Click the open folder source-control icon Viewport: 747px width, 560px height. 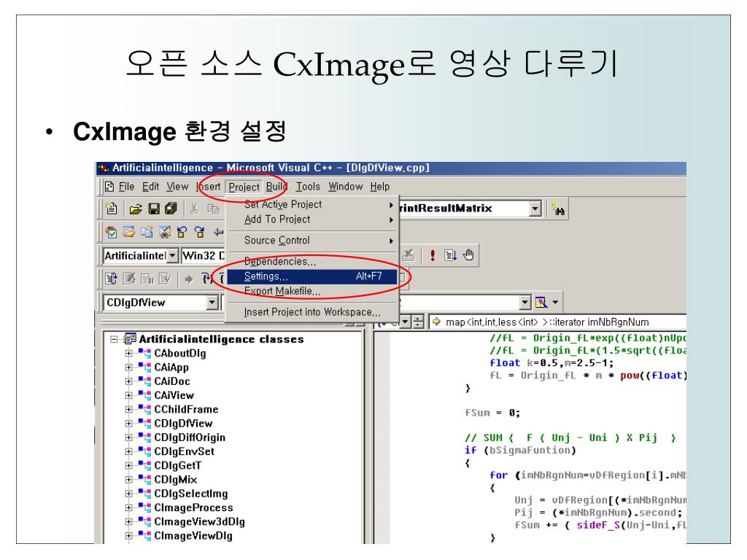(x=128, y=232)
